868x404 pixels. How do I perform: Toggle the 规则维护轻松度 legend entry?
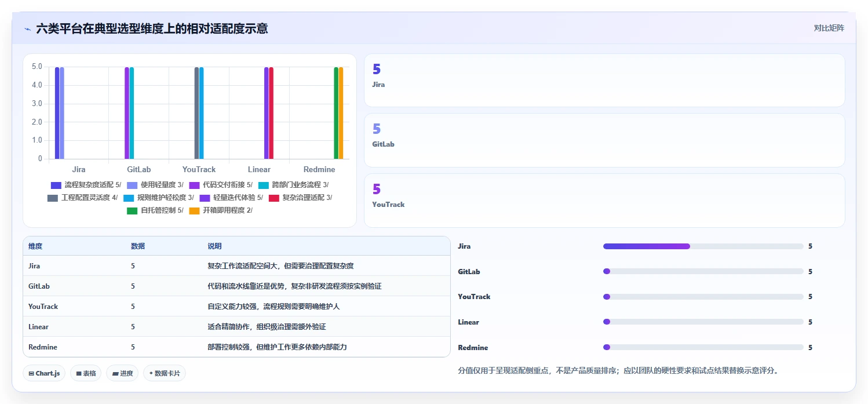158,198
